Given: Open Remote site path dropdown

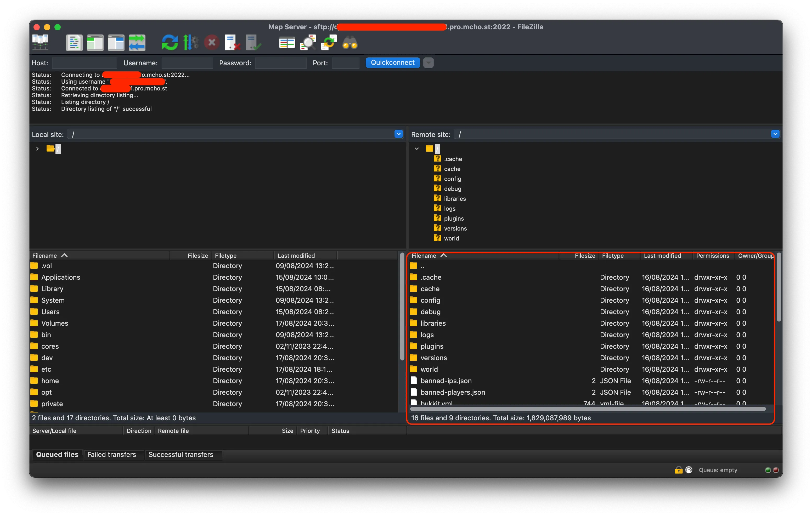Looking at the screenshot, I should tap(775, 134).
